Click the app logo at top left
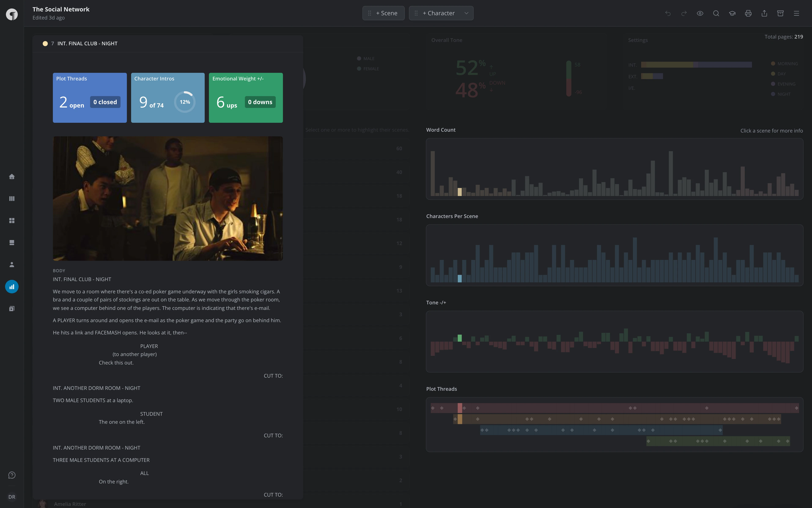The height and width of the screenshot is (508, 812). click(12, 14)
